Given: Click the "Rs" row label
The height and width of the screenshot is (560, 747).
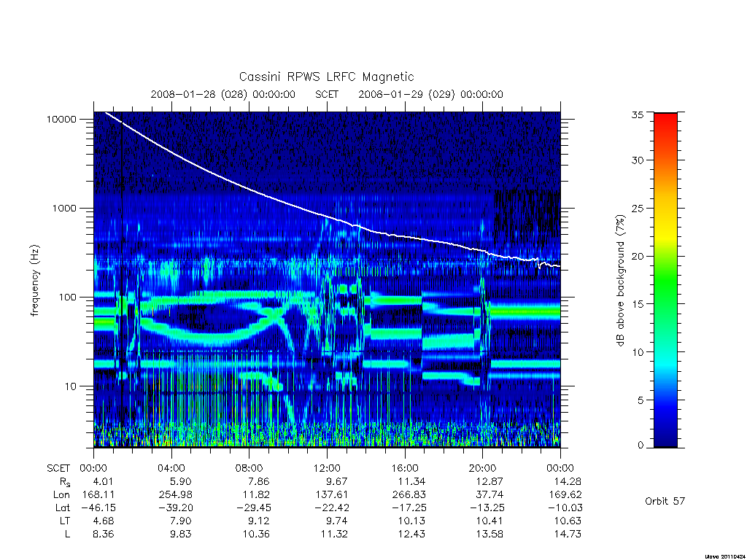Looking at the screenshot, I should click(65, 482).
